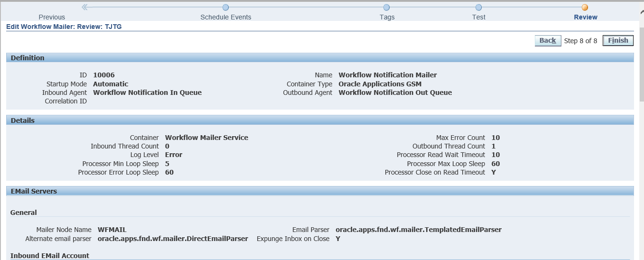Select Inbound Thread Count value 0
This screenshot has width=644, height=260.
coord(167,146)
